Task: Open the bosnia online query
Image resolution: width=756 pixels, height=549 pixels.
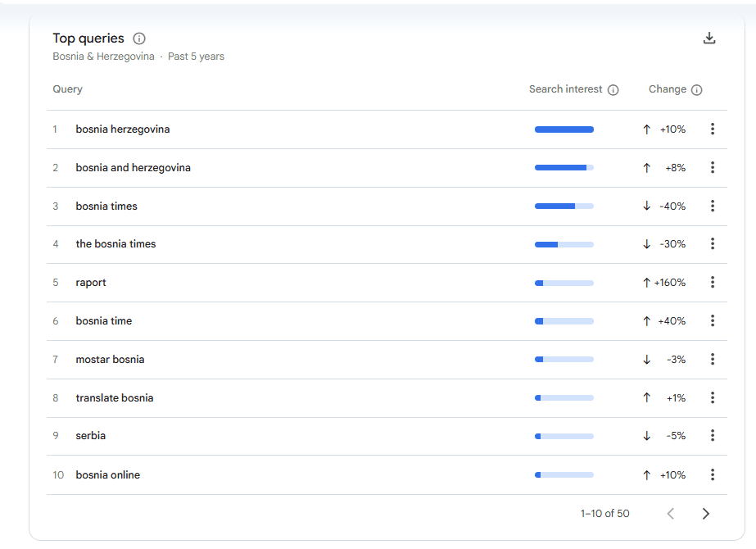Action: point(108,475)
